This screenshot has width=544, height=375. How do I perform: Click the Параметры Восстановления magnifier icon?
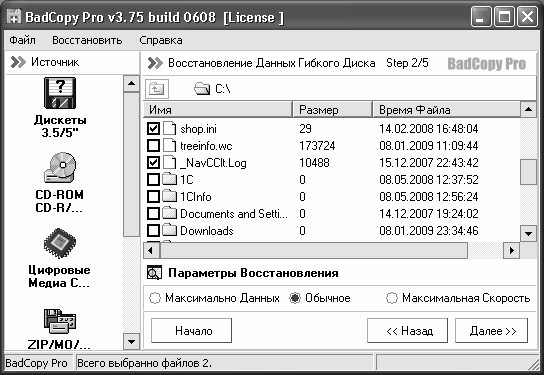(x=154, y=273)
